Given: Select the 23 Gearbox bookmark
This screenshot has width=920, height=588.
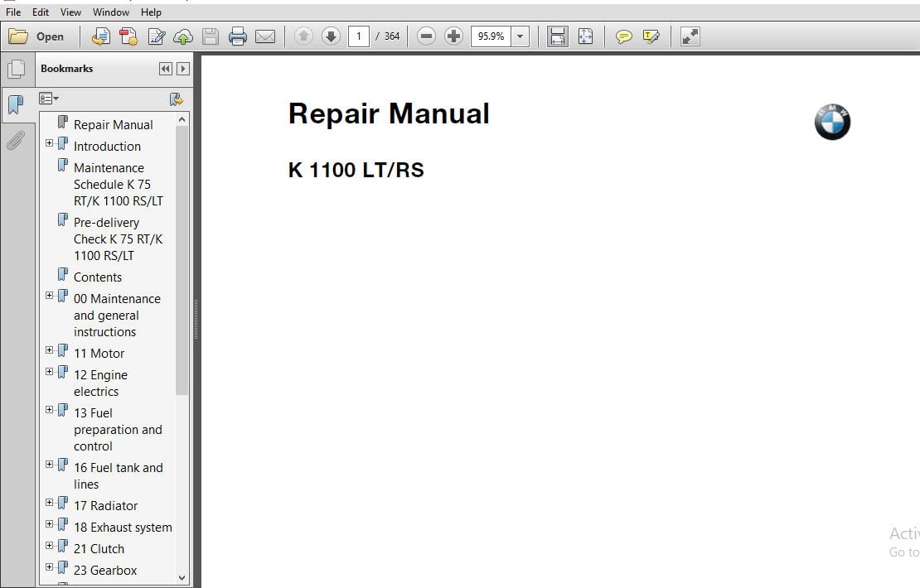Looking at the screenshot, I should click(105, 570).
